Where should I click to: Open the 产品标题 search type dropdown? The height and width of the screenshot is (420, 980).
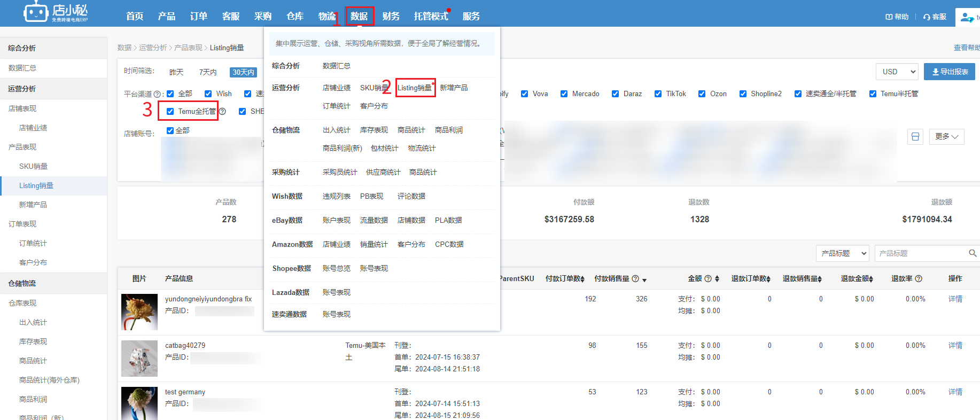[x=843, y=253]
